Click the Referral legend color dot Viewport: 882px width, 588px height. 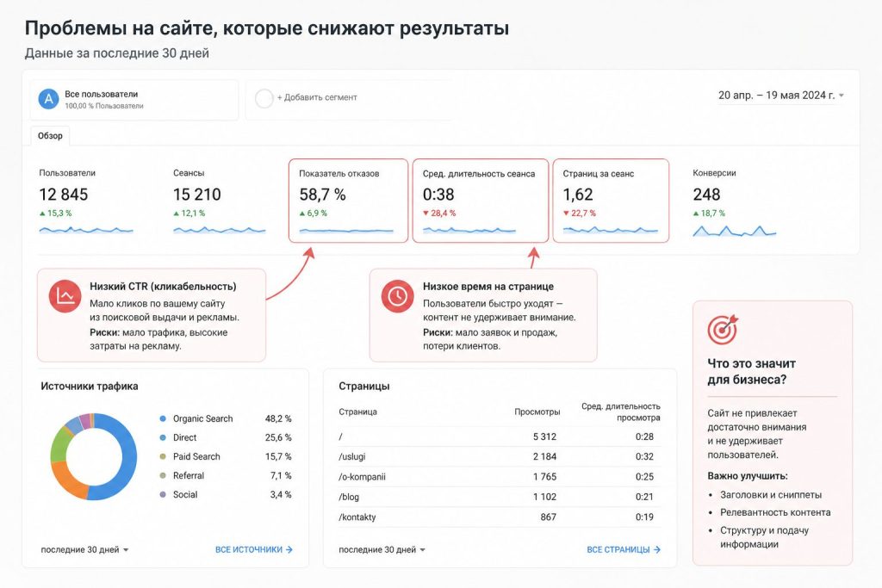163,476
